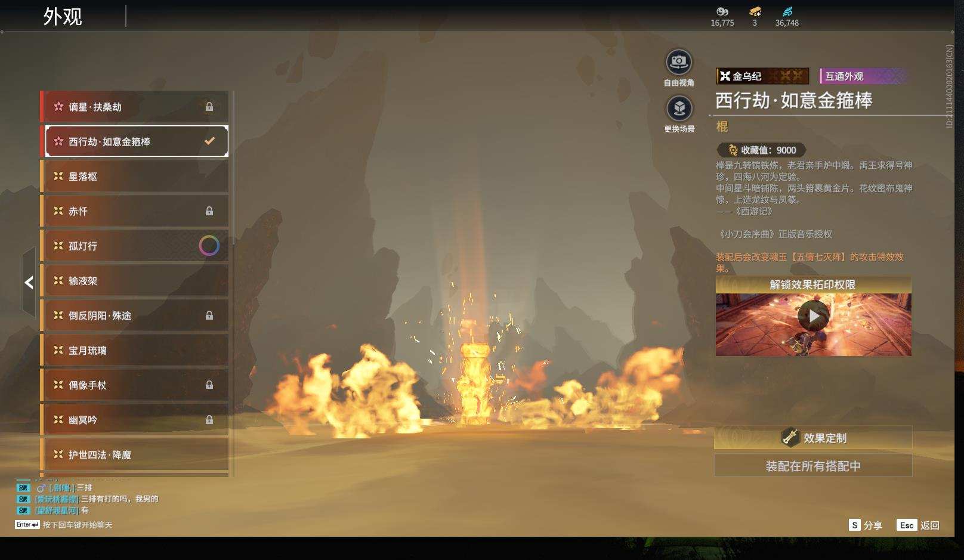Viewport: 964px width, 560px height.
Task: Choose the 倒反阴阳·殊途 skin
Action: (x=135, y=315)
